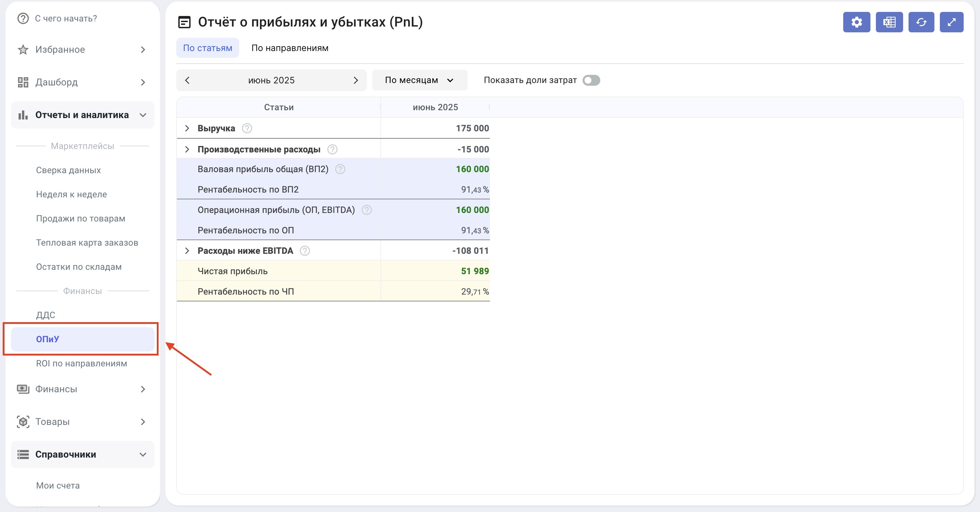
Task: Switch to По направлениям tab
Action: tap(290, 48)
